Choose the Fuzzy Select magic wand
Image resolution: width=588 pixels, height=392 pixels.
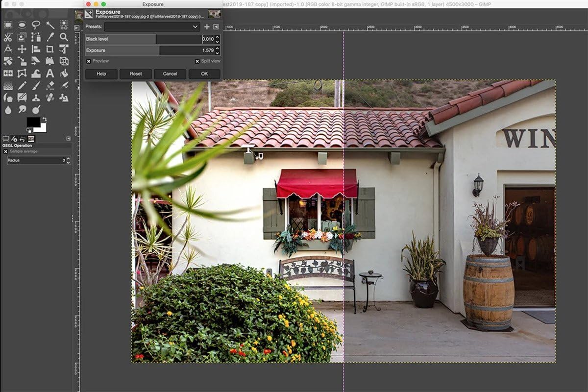point(50,24)
